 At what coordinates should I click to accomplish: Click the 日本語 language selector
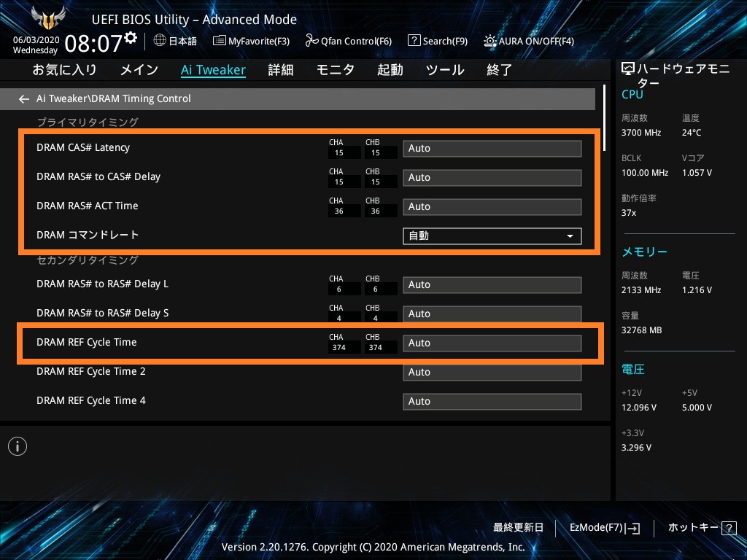(x=182, y=41)
